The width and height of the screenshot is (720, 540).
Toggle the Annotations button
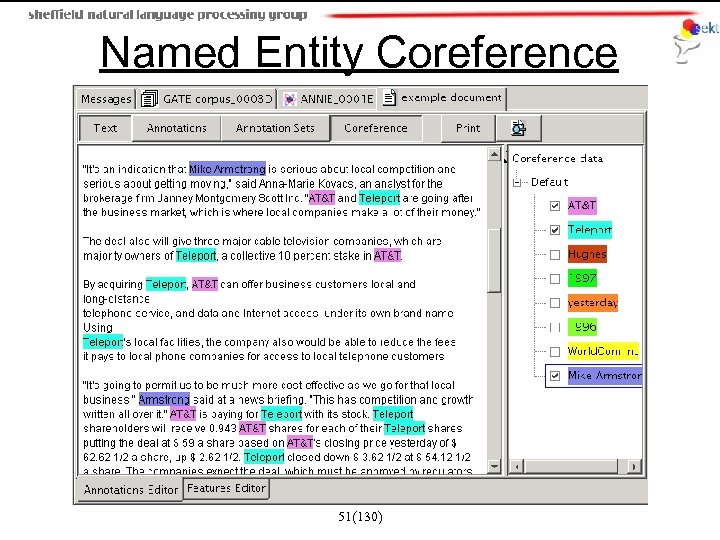176,128
